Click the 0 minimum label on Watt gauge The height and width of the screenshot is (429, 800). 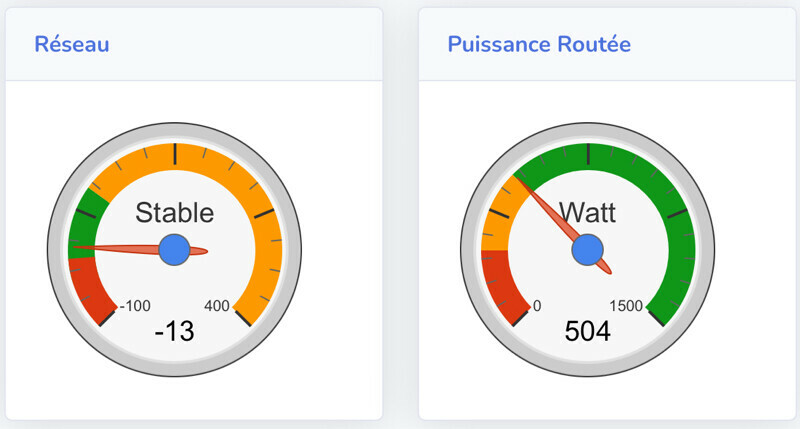(x=537, y=306)
